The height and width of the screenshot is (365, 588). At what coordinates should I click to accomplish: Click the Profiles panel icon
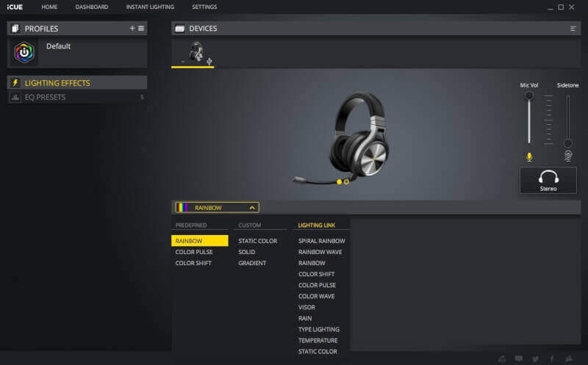tap(15, 29)
